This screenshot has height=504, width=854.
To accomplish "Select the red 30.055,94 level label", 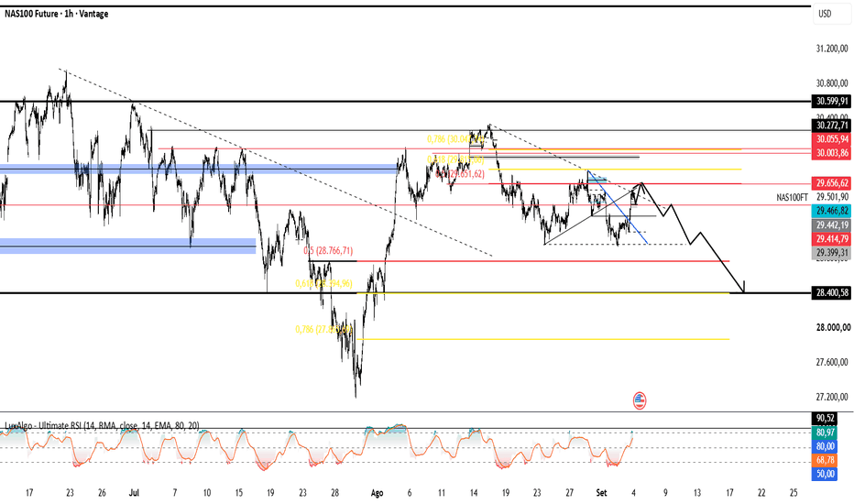I will [831, 139].
